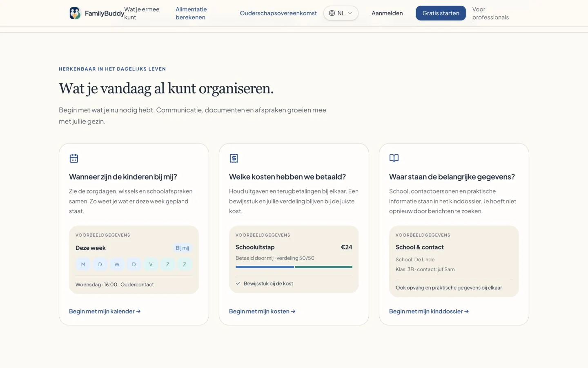Click the "Schooluitstap" title

pos(255,247)
